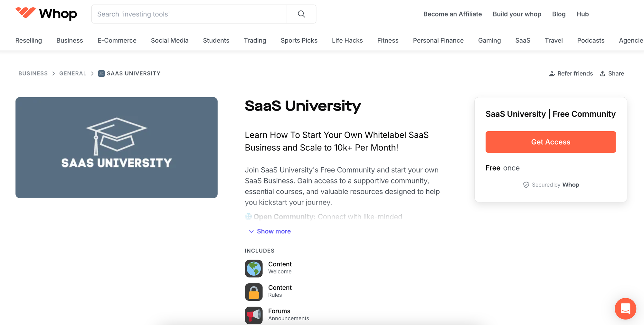Image resolution: width=644 pixels, height=325 pixels.
Task: Click the Refer friends icon
Action: pyautogui.click(x=552, y=74)
